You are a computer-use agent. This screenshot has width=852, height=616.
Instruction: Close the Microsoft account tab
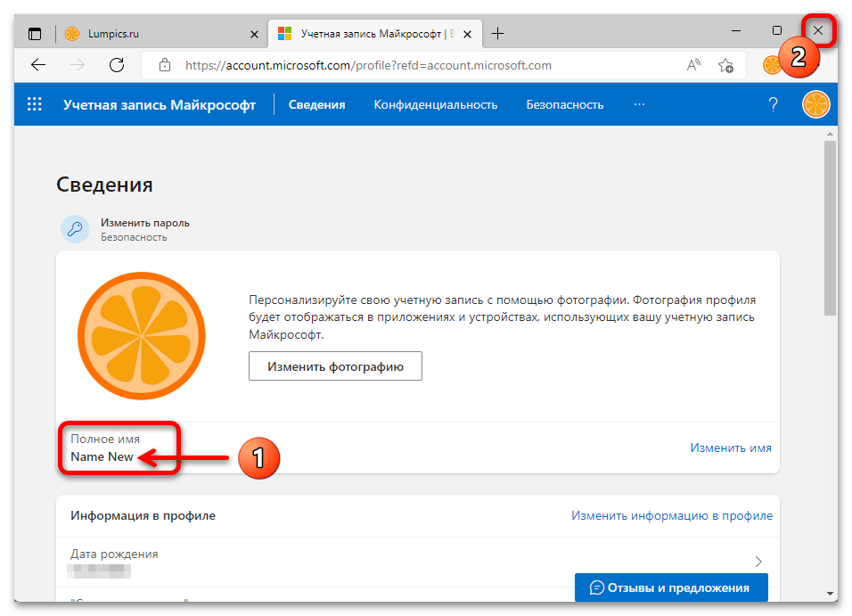(467, 34)
